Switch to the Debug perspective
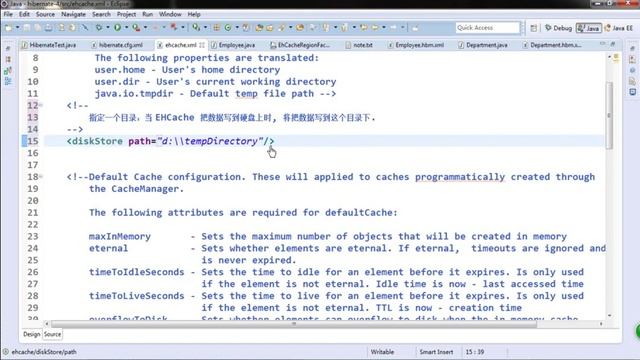The height and width of the screenshot is (360, 640). (558, 28)
